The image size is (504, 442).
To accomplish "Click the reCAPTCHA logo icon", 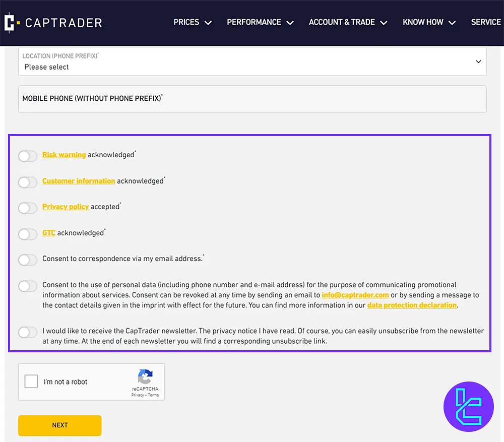I will coord(145,377).
